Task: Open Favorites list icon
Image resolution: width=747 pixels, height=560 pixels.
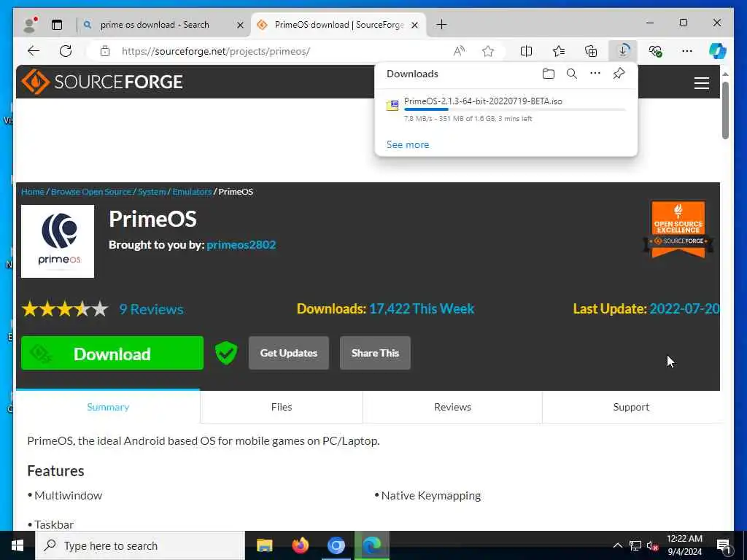Action: (x=559, y=51)
